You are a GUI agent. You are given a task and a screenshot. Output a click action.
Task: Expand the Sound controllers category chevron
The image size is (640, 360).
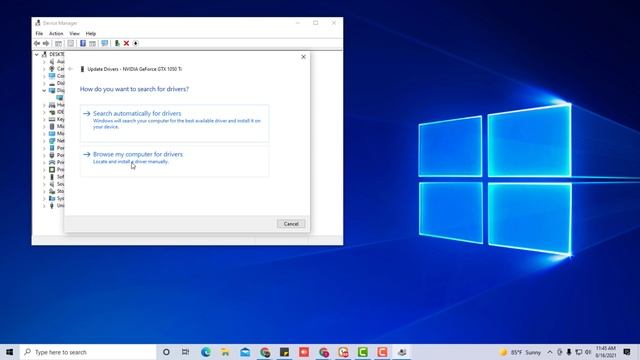(44, 184)
